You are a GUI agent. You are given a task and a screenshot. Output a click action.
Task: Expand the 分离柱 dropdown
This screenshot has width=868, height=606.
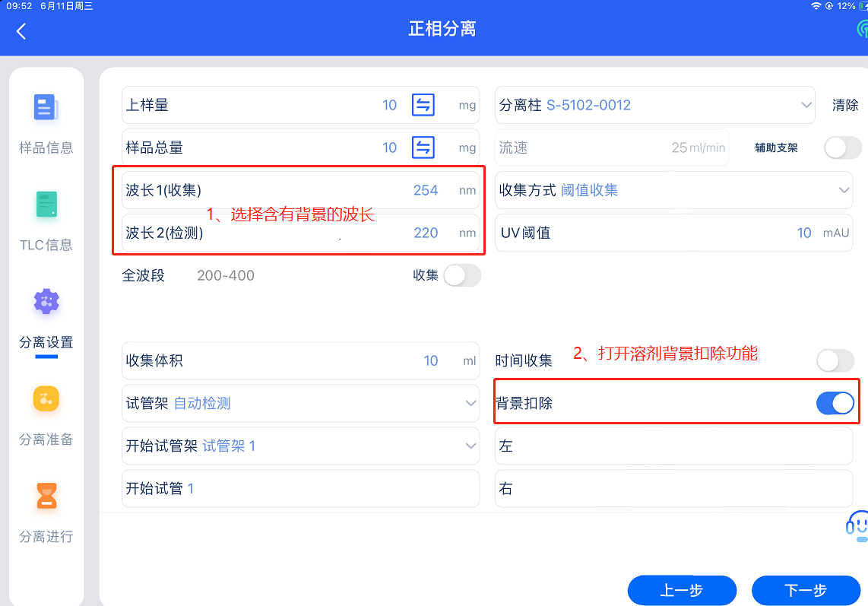pyautogui.click(x=806, y=105)
